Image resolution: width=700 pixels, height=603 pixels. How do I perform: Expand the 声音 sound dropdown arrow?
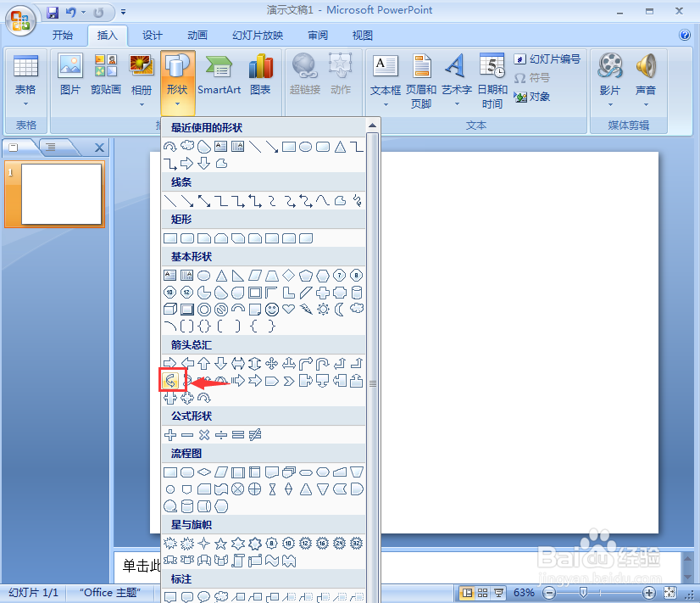click(x=646, y=104)
